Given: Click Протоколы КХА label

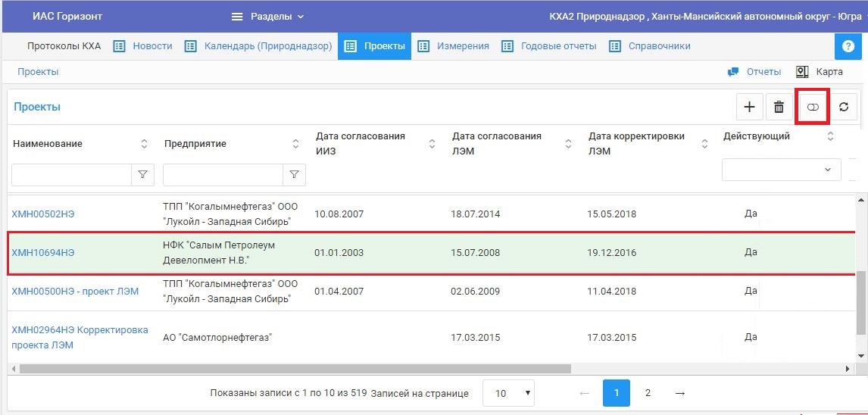Looking at the screenshot, I should 64,46.
